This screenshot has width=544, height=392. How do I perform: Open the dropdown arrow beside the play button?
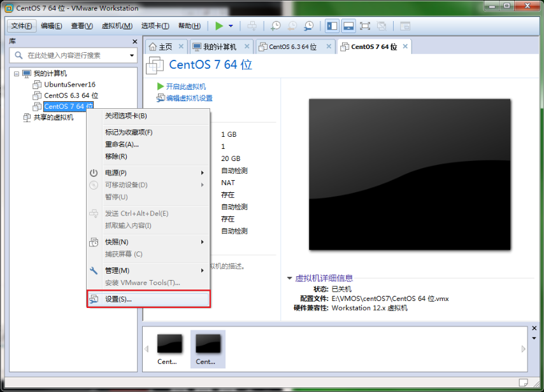click(231, 26)
